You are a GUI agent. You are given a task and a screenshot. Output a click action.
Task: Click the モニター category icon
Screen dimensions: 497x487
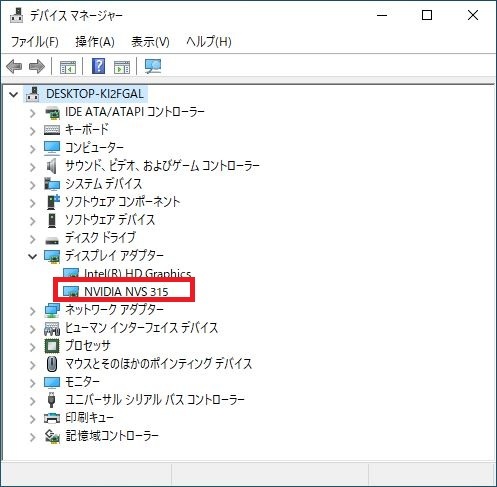tap(52, 382)
